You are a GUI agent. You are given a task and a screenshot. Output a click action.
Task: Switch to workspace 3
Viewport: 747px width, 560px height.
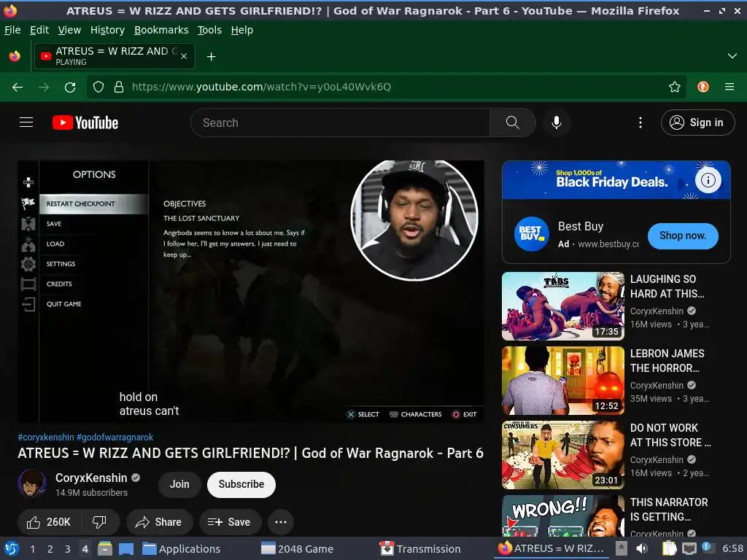click(67, 548)
